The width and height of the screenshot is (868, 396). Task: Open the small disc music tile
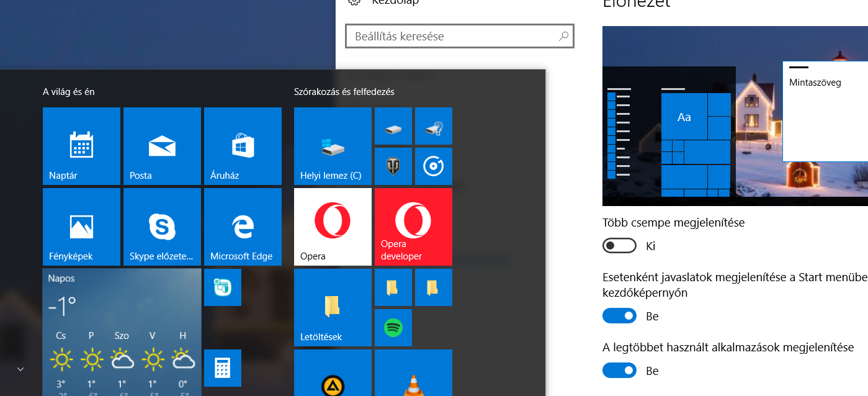point(434,166)
